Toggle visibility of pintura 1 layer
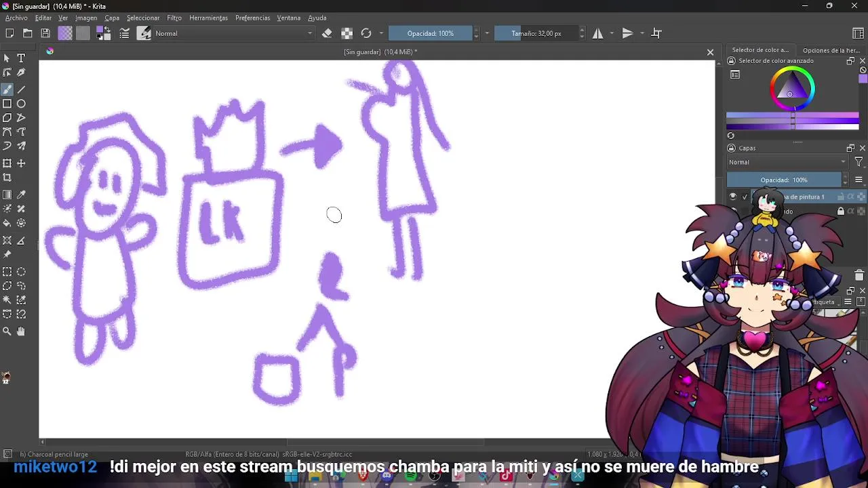This screenshot has height=488, width=868. 732,197
